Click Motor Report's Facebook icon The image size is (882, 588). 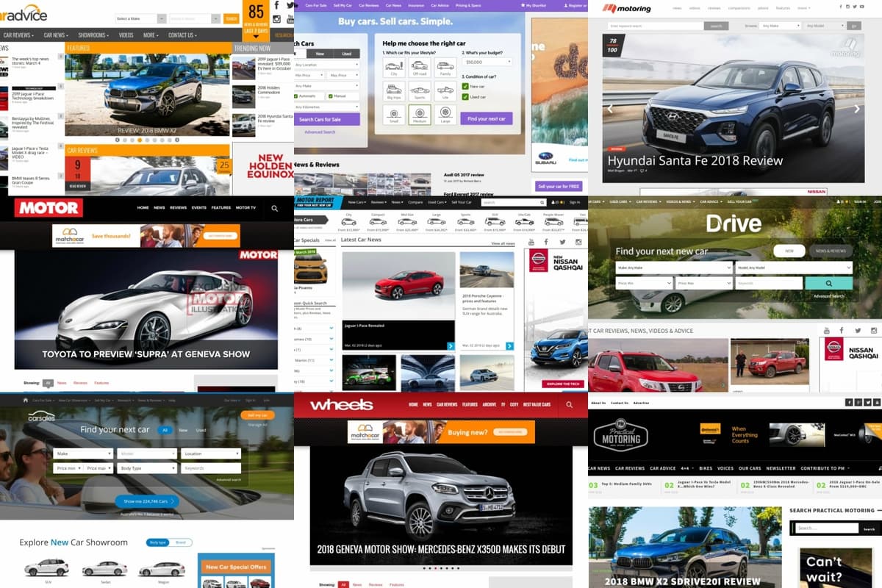[548, 242]
